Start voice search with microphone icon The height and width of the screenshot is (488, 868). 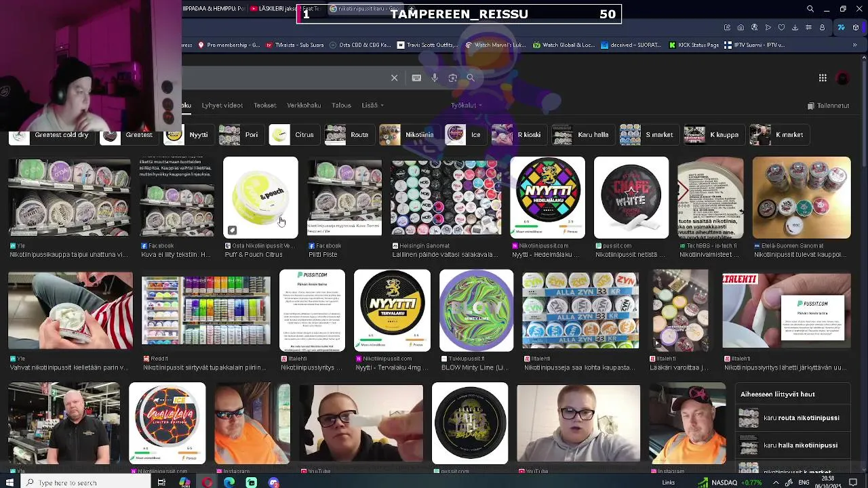click(435, 78)
